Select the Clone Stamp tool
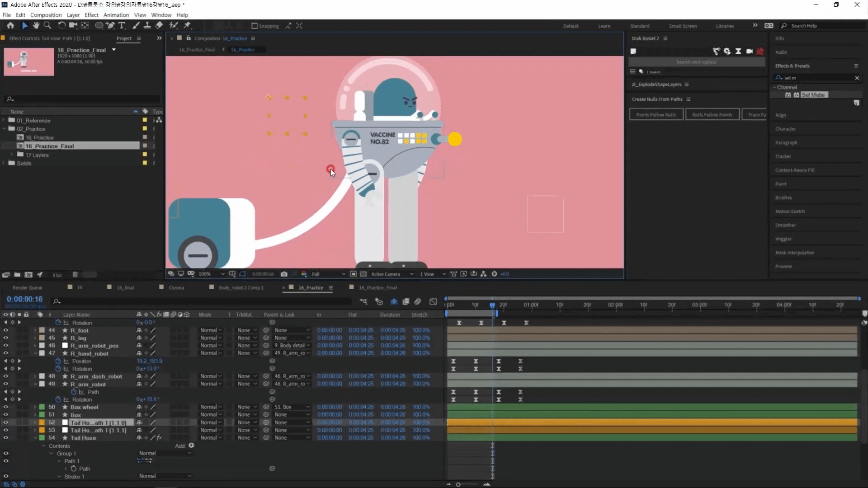Screen dimensions: 868x488 click(x=147, y=25)
